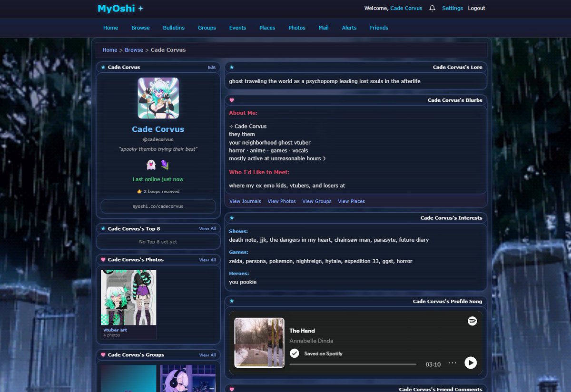Open View Journals under the Blurbs section
The height and width of the screenshot is (392, 571).
pos(245,201)
